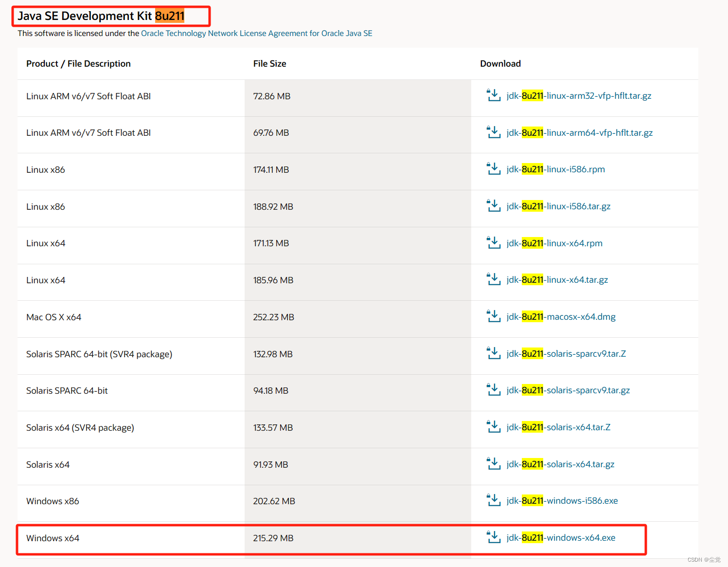Screen dimensions: 728x567
Task: Open Oracle Technology Network License Agreement link
Action: (x=257, y=33)
